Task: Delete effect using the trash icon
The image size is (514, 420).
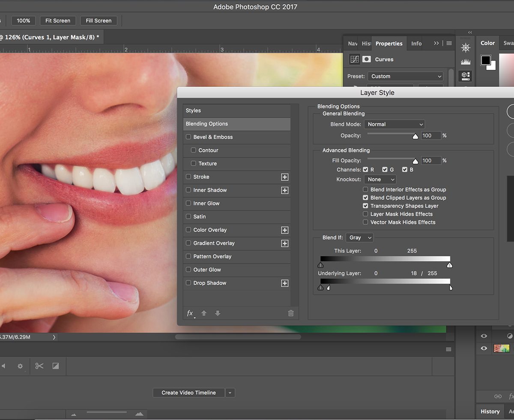Action: [x=291, y=313]
